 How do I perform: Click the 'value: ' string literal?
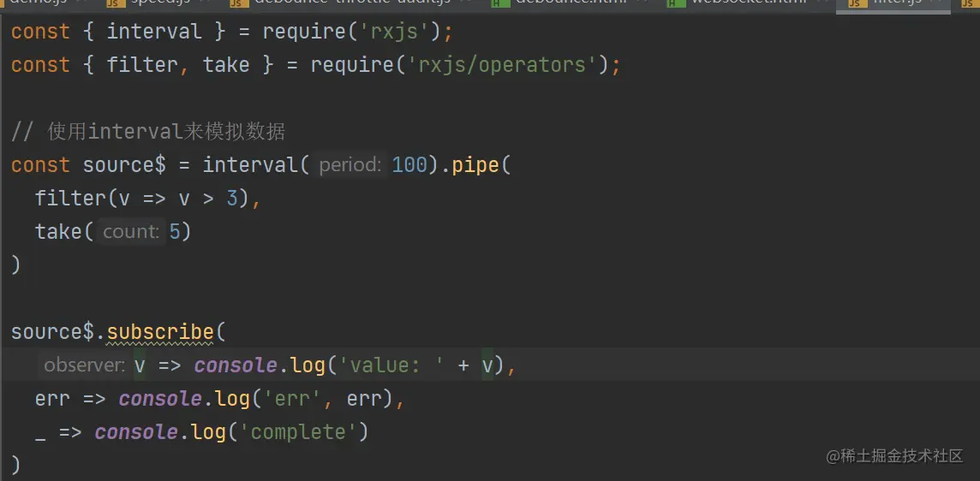[391, 365]
